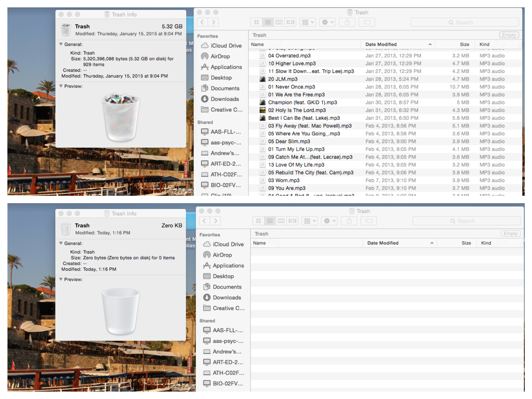
Task: Open Applications in empty Trash window sidebar
Action: [223, 266]
